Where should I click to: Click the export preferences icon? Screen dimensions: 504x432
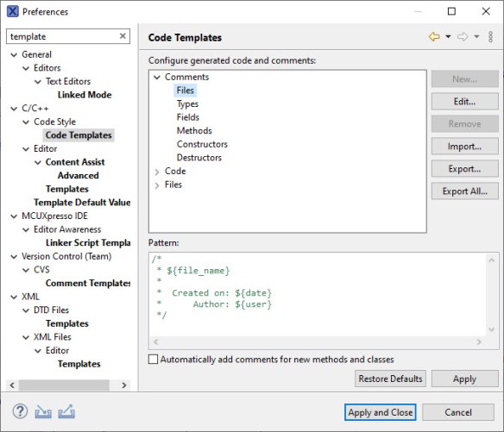66,411
